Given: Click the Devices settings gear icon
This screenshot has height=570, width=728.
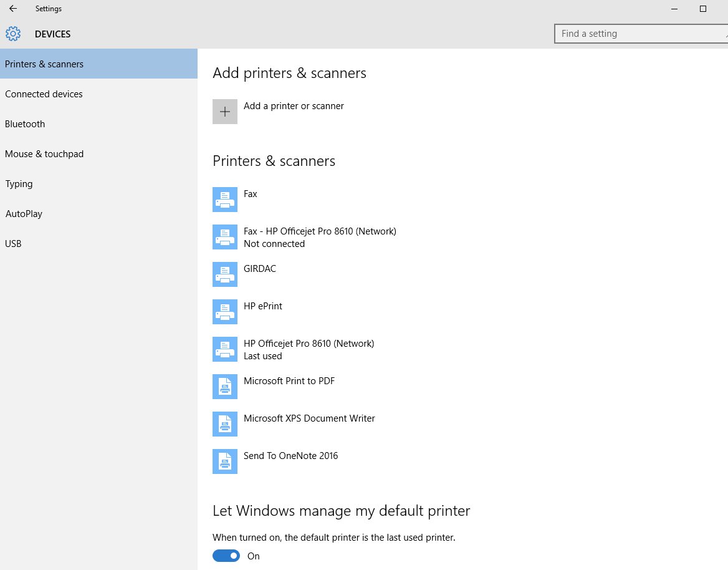Looking at the screenshot, I should (13, 34).
